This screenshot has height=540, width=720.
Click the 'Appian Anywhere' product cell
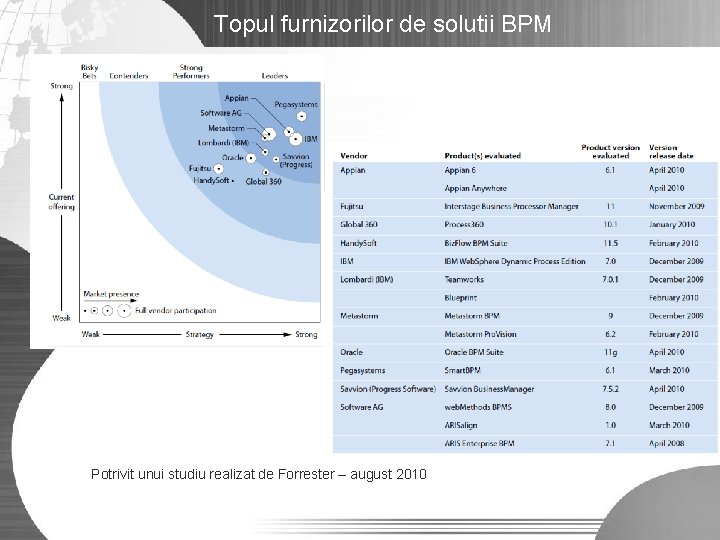tap(475, 188)
